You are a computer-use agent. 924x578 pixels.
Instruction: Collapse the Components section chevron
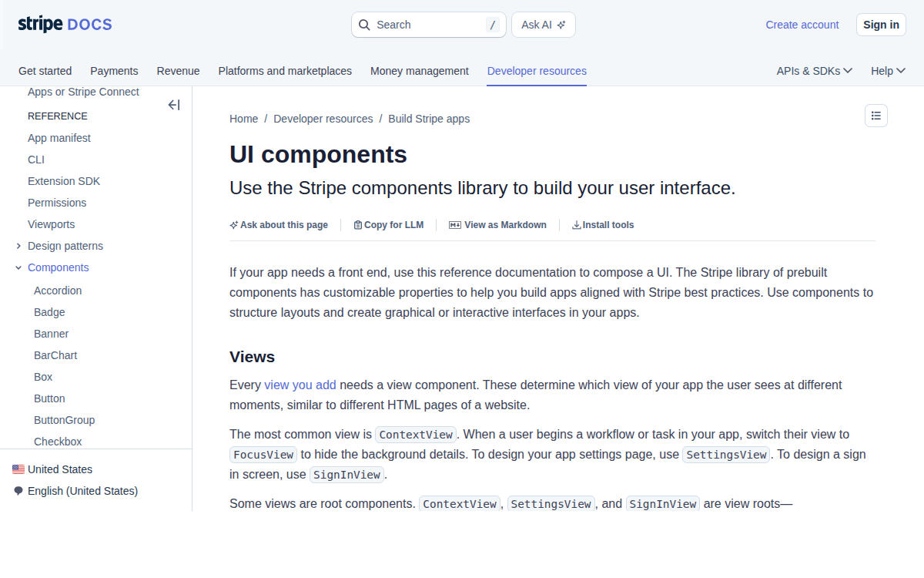coord(18,267)
